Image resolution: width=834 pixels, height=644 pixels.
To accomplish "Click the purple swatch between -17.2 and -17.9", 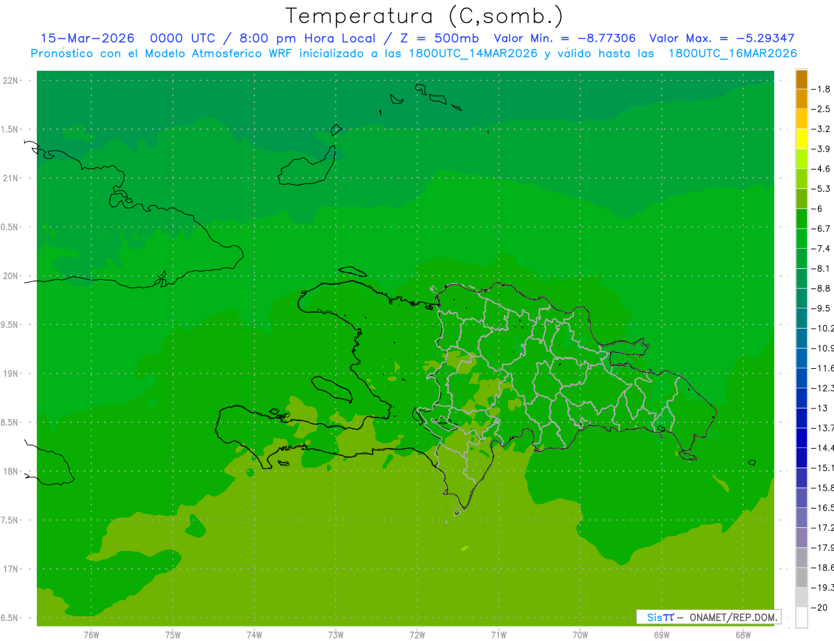I will click(x=801, y=538).
